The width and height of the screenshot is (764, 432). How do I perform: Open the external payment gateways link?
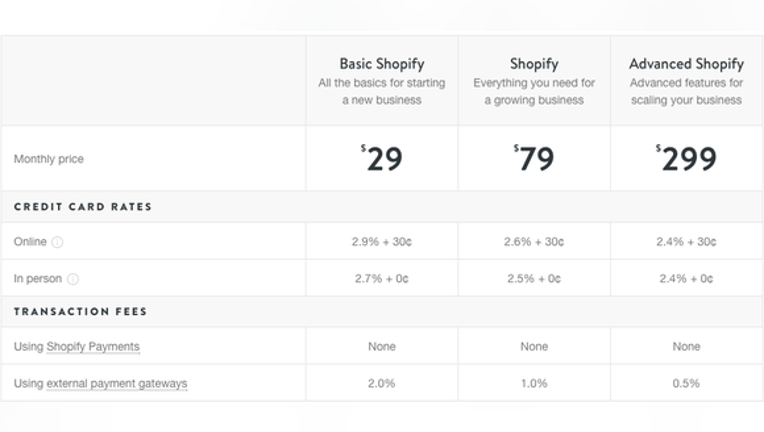(117, 384)
